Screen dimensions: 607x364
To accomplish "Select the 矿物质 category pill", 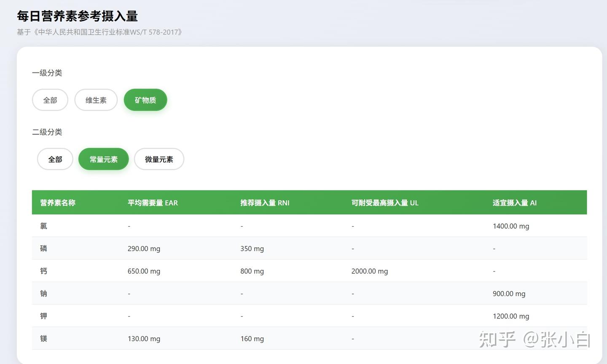I will [145, 100].
